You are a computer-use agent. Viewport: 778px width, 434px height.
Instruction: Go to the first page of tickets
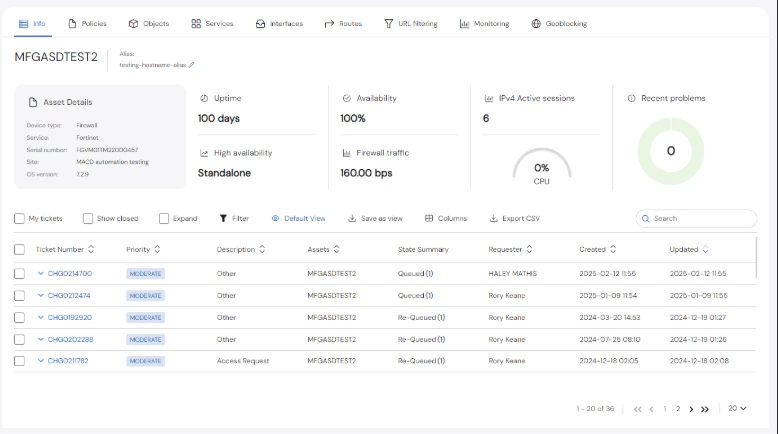(x=638, y=409)
